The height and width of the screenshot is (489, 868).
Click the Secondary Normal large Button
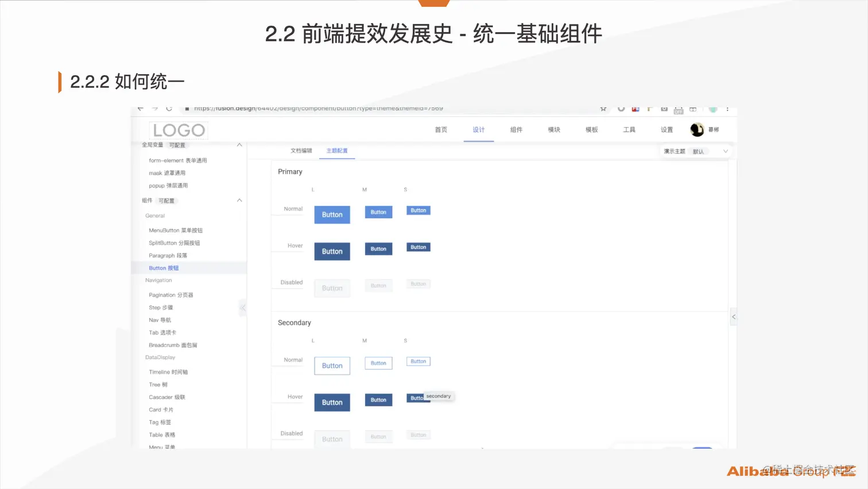[332, 365]
